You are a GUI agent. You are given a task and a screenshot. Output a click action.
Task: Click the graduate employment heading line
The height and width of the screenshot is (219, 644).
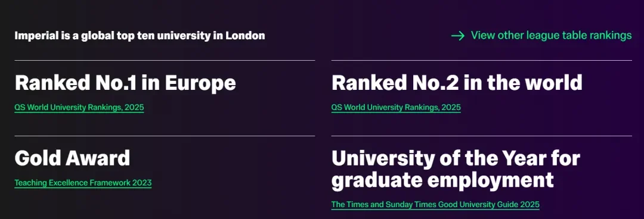[x=442, y=180]
